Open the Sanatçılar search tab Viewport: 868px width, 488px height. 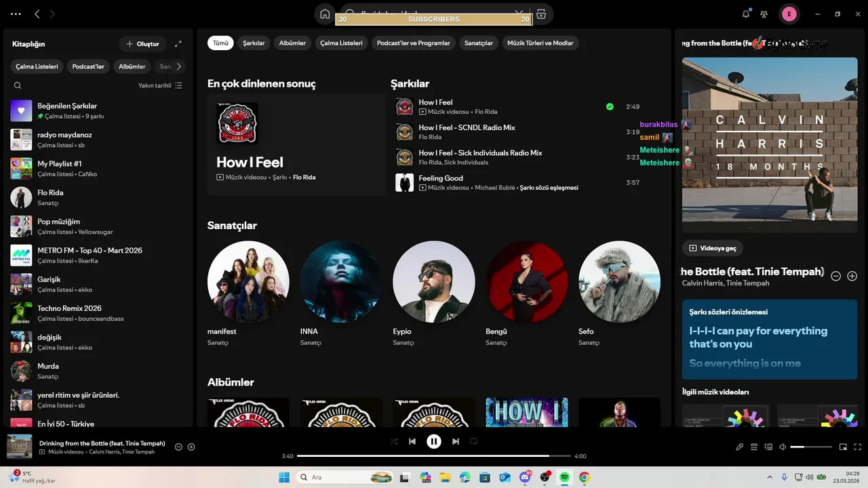click(479, 43)
